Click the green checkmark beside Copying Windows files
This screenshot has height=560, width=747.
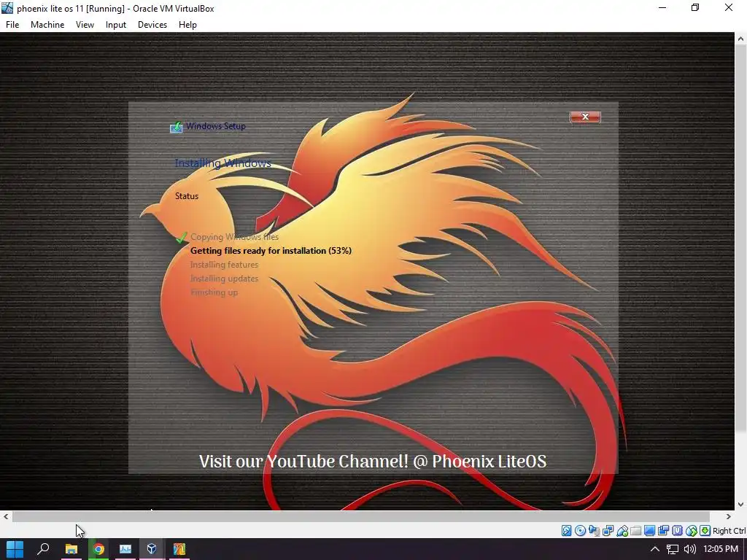[181, 237]
